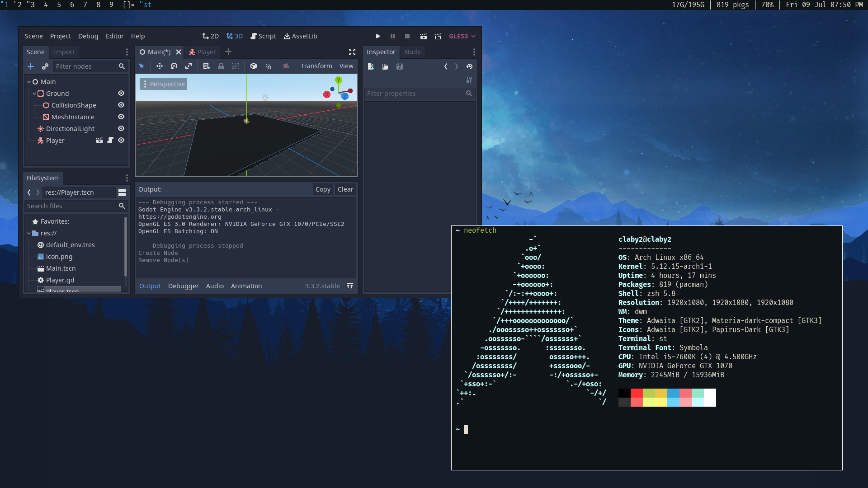The height and width of the screenshot is (488, 868).
Task: Lock the selected object
Action: click(x=221, y=66)
